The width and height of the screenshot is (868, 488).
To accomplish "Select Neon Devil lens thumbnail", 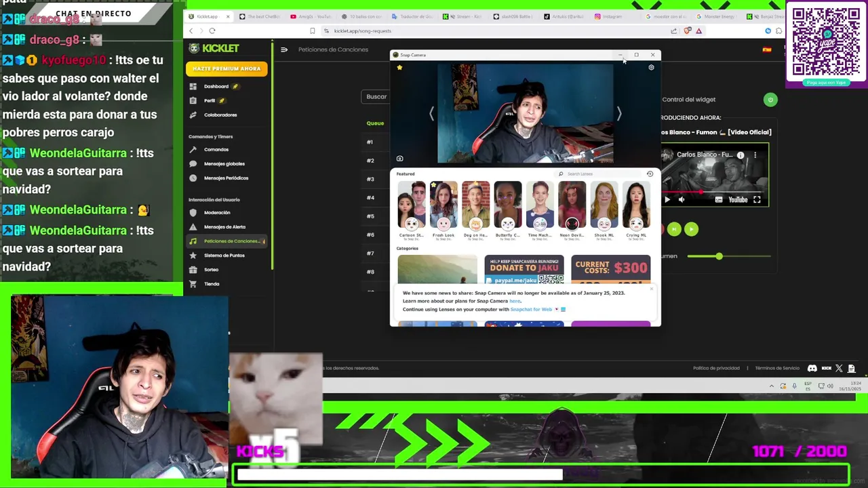I will (572, 205).
